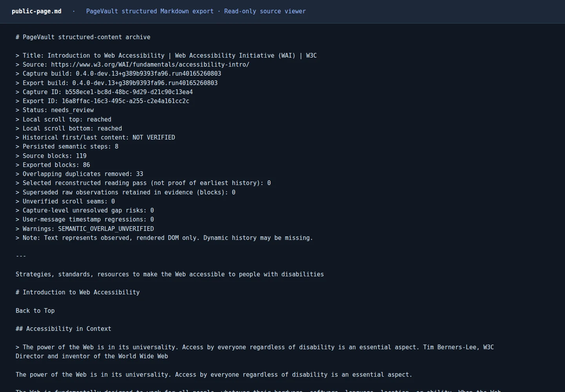Select the '## Accessibility in Context' heading
This screenshot has height=392, width=565.
63,329
